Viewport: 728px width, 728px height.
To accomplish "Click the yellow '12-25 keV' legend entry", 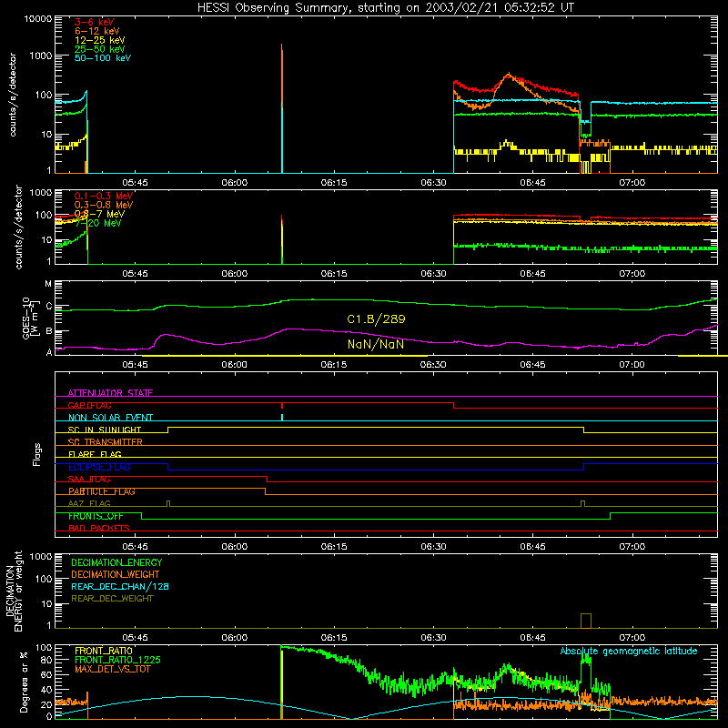I will point(99,40).
